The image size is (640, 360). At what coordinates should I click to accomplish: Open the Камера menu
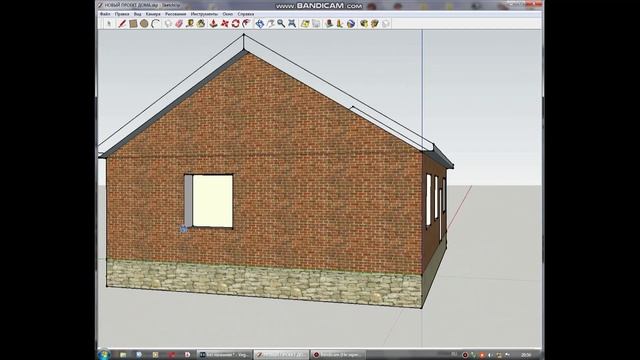click(153, 14)
